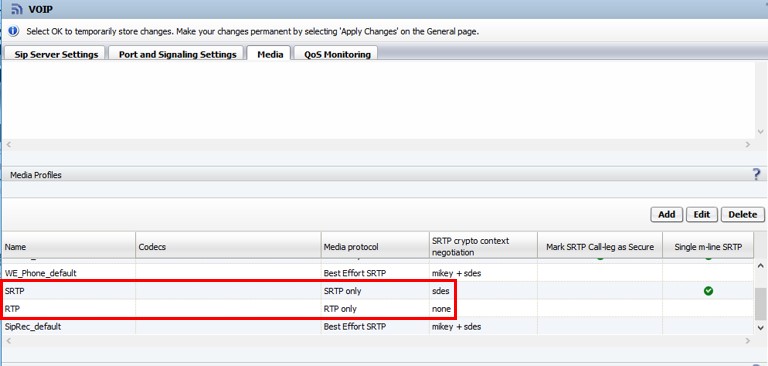Screen dimensions: 768x366
Task: Click 'mikey + sdes' in WE_Phone_default row
Action: (456, 273)
